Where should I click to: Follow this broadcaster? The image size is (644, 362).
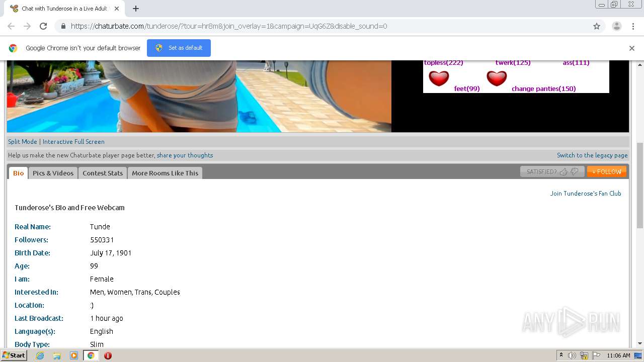(x=607, y=172)
